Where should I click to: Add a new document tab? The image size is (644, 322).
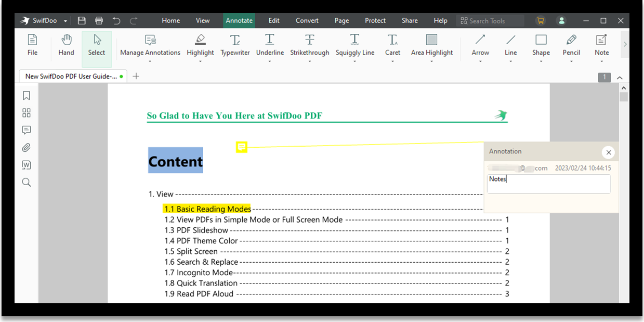(136, 76)
